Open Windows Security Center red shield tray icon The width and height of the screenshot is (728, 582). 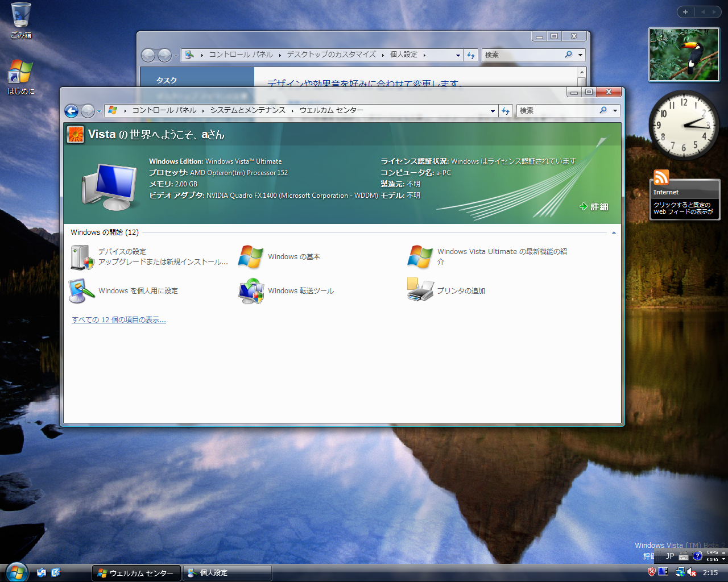tap(652, 572)
